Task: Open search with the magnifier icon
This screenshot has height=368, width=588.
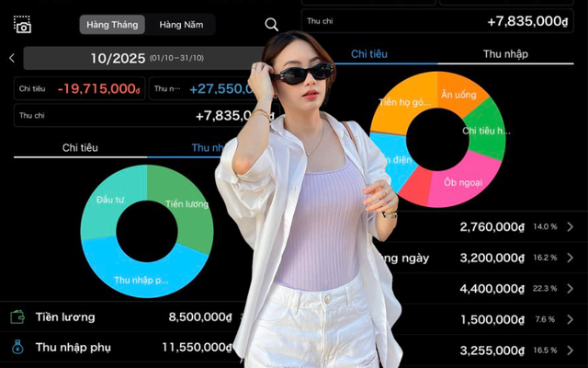Action: point(271,25)
